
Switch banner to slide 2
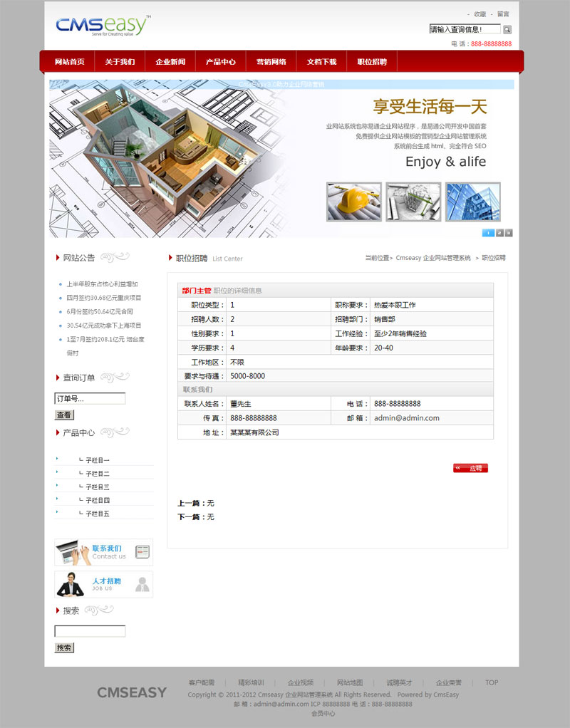pyautogui.click(x=499, y=233)
